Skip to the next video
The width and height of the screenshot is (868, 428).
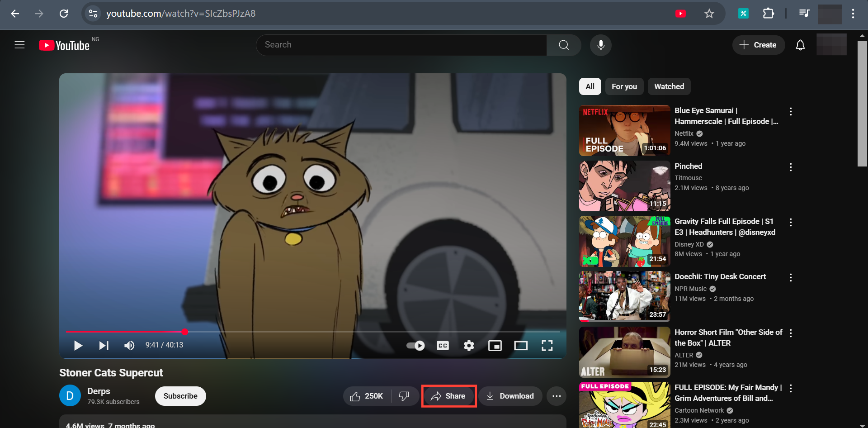pos(104,346)
